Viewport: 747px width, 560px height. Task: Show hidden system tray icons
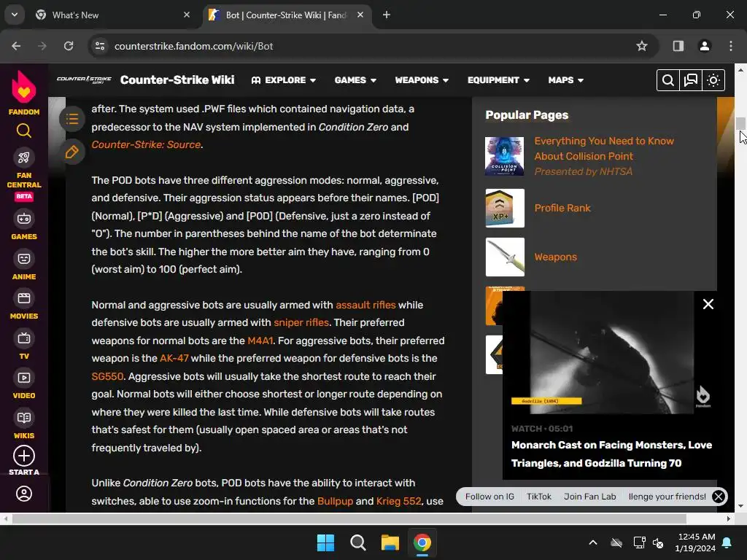tap(593, 542)
